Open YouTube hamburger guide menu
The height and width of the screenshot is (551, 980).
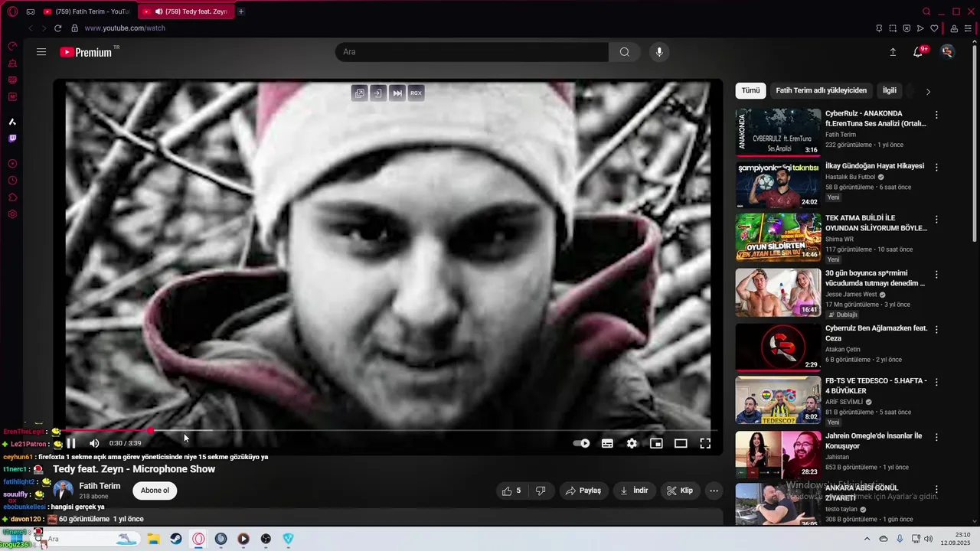tap(41, 52)
